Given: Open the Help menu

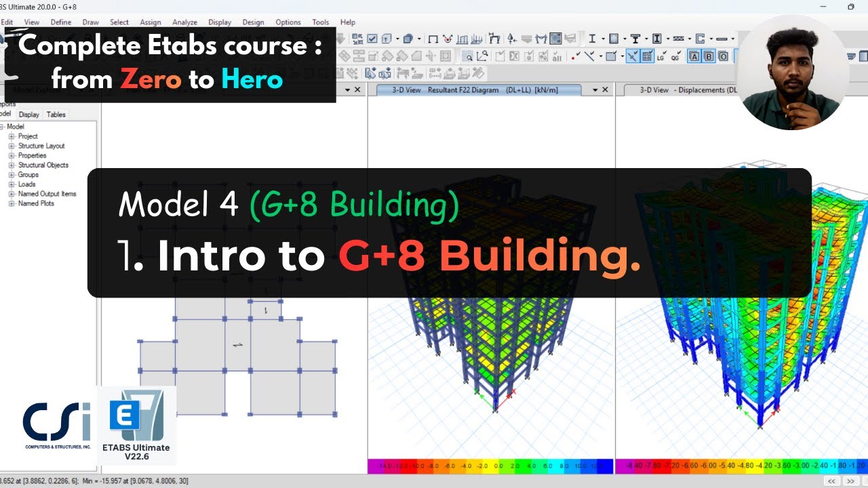Looking at the screenshot, I should click(x=348, y=22).
